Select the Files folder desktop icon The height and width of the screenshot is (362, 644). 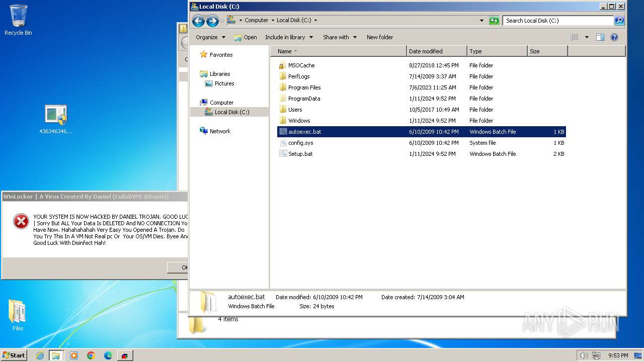18,315
